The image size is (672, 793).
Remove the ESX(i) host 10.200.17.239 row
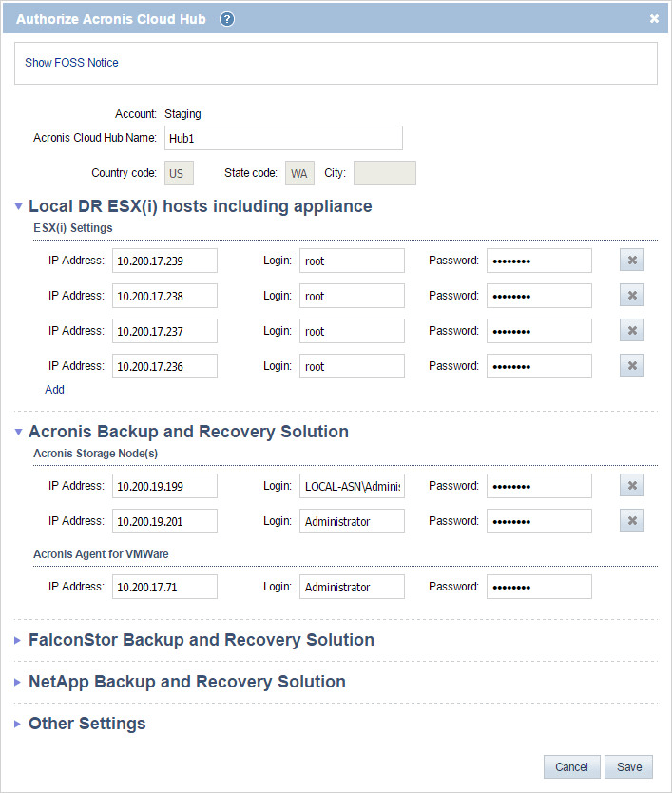(x=631, y=261)
